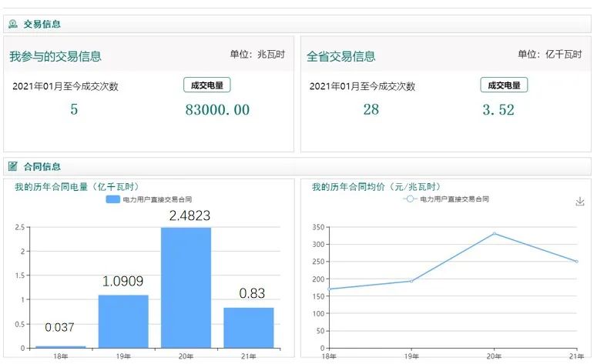
Task: Click my traded volume value 83000.00
Action: point(217,110)
